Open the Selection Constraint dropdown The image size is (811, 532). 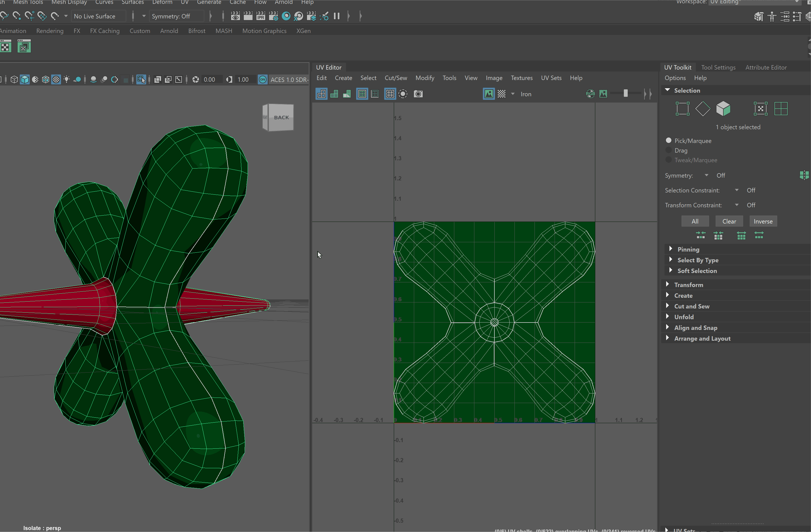[737, 190]
